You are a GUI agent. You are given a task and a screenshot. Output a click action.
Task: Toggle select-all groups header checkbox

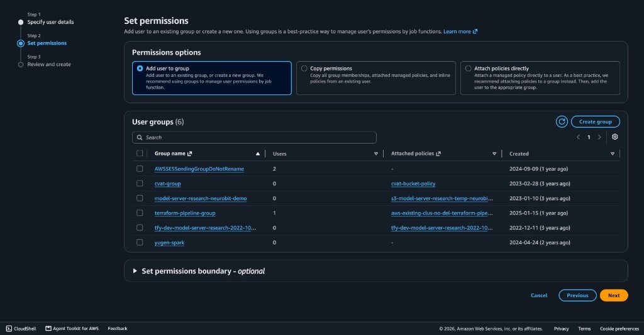point(140,153)
